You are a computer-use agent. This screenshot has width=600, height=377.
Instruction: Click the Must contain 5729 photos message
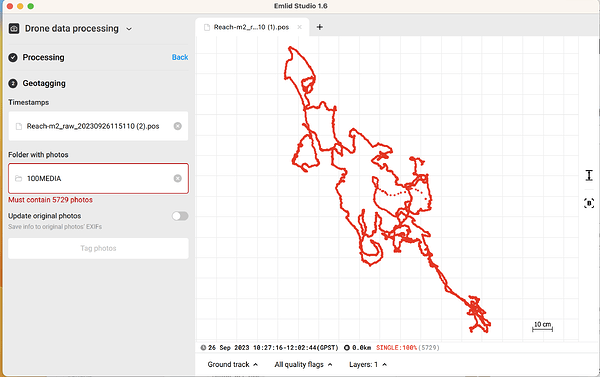pos(51,200)
